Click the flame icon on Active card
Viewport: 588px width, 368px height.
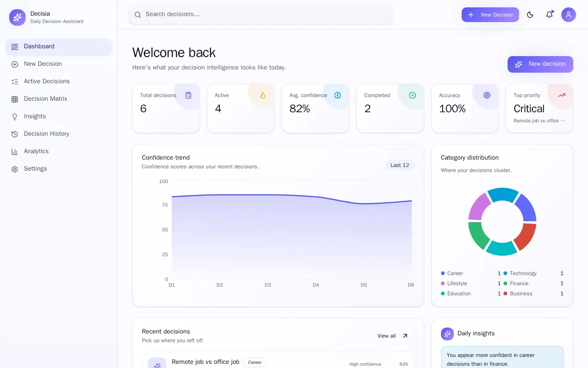[263, 95]
